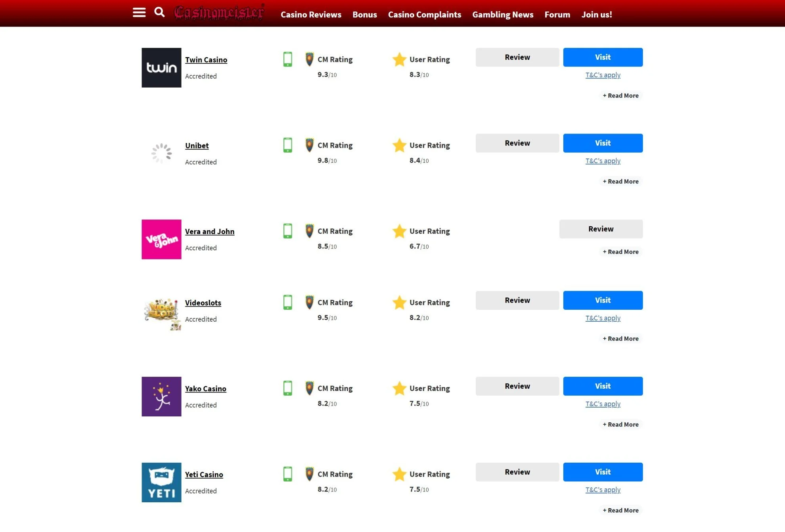Open the Review for Yeti Casino

pyautogui.click(x=517, y=472)
